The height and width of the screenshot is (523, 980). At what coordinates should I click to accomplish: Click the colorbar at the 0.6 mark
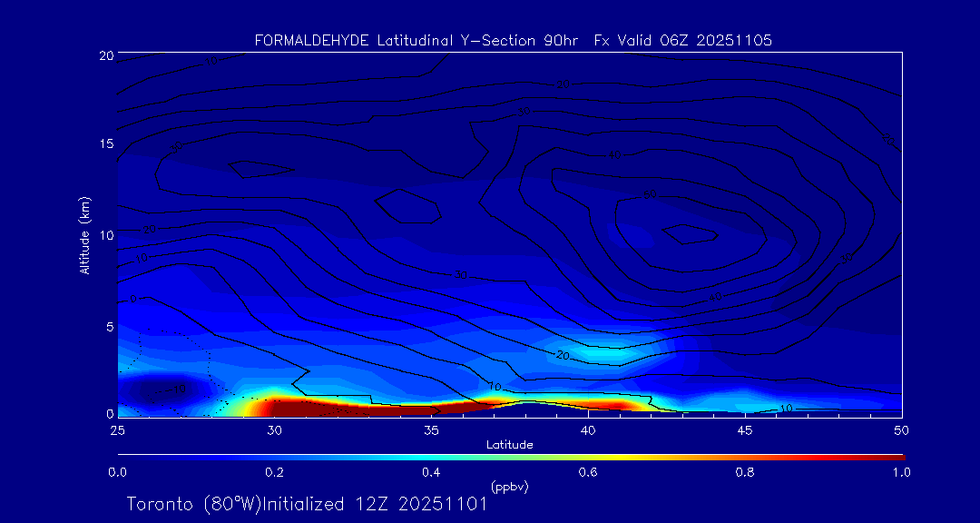[588, 456]
